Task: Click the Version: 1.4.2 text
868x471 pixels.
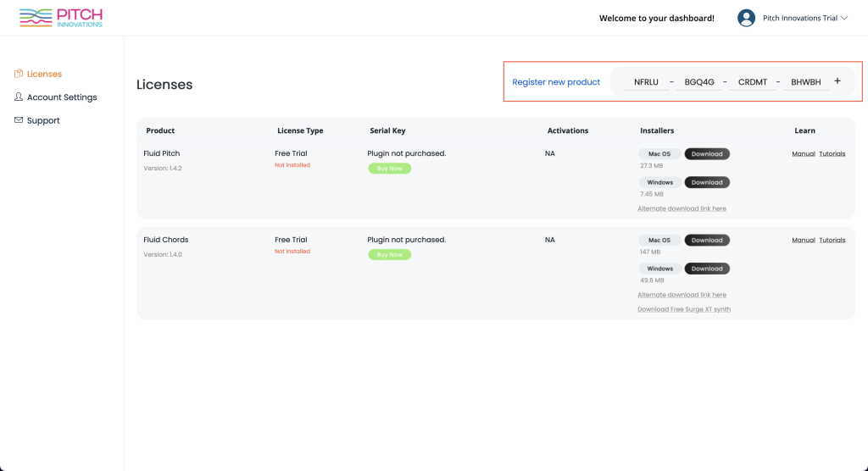Action: pyautogui.click(x=163, y=169)
